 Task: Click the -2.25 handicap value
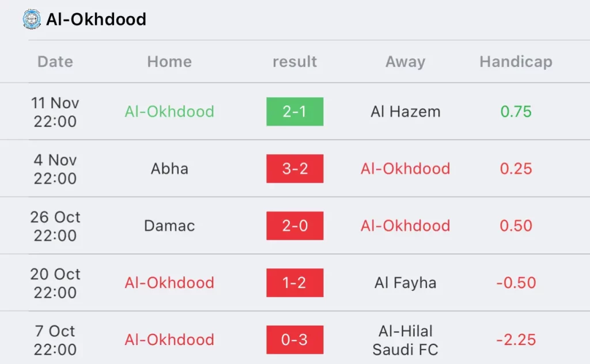[x=516, y=340]
